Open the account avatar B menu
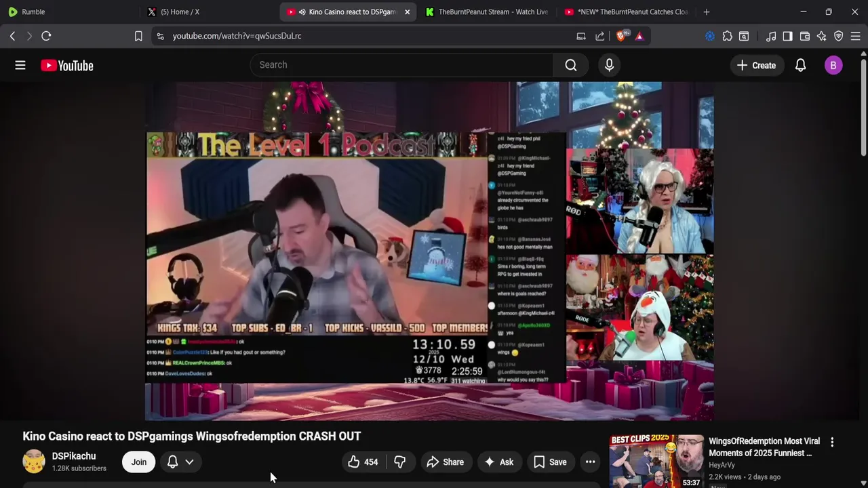The width and height of the screenshot is (868, 488). point(833,65)
